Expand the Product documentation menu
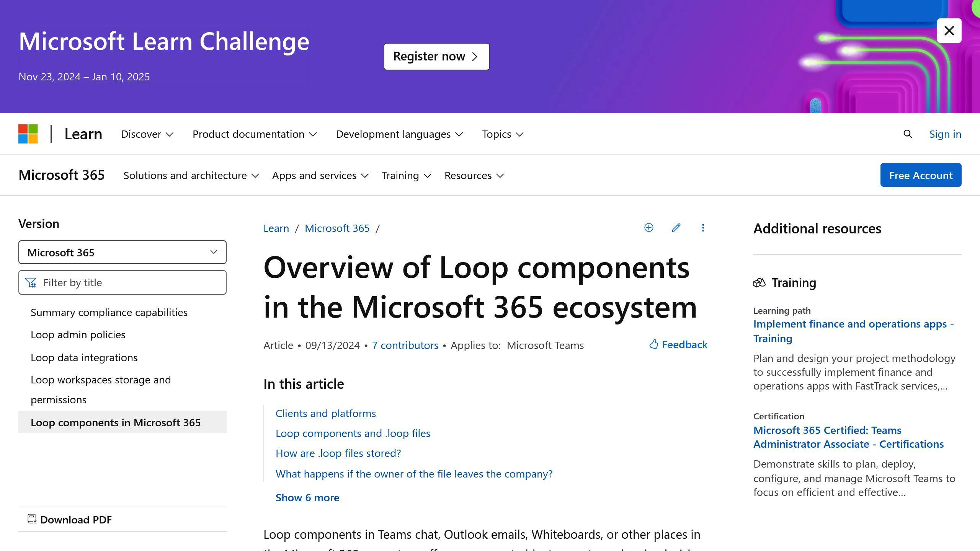The image size is (980, 551). 255,134
